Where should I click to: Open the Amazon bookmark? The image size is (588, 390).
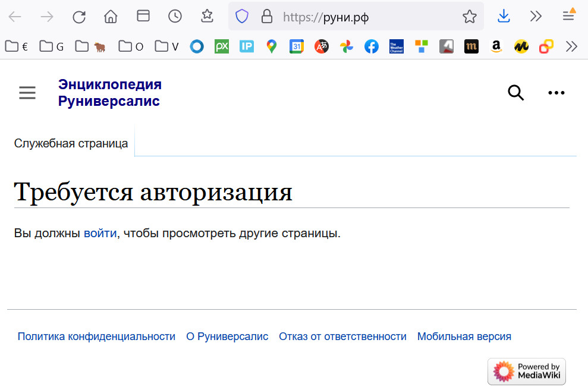(x=496, y=46)
